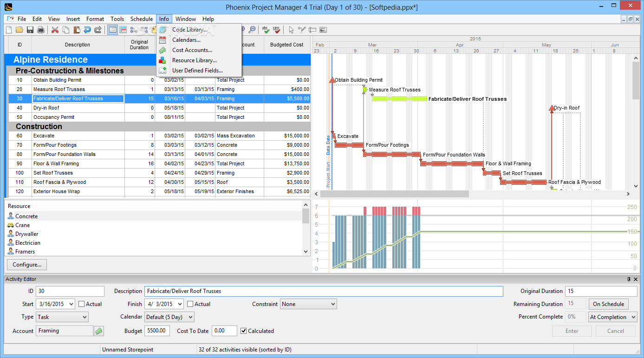Click the Zoom Out magnifier icon
This screenshot has width=644, height=358.
click(252, 30)
